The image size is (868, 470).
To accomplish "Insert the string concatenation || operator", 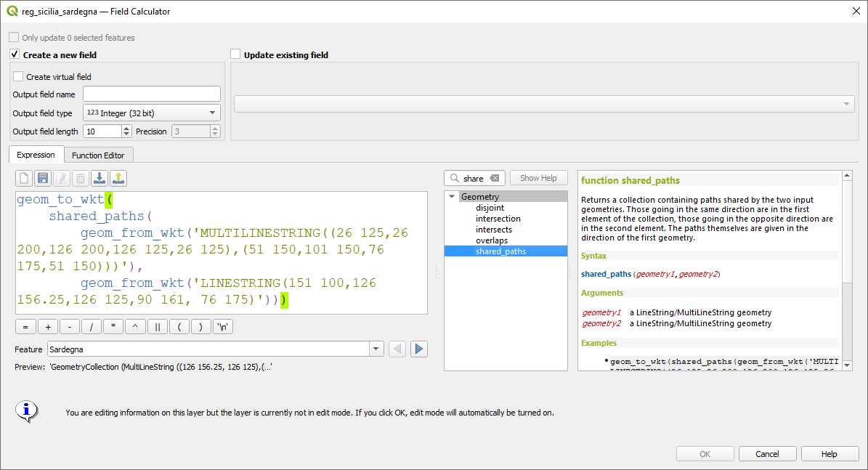I will pos(157,327).
